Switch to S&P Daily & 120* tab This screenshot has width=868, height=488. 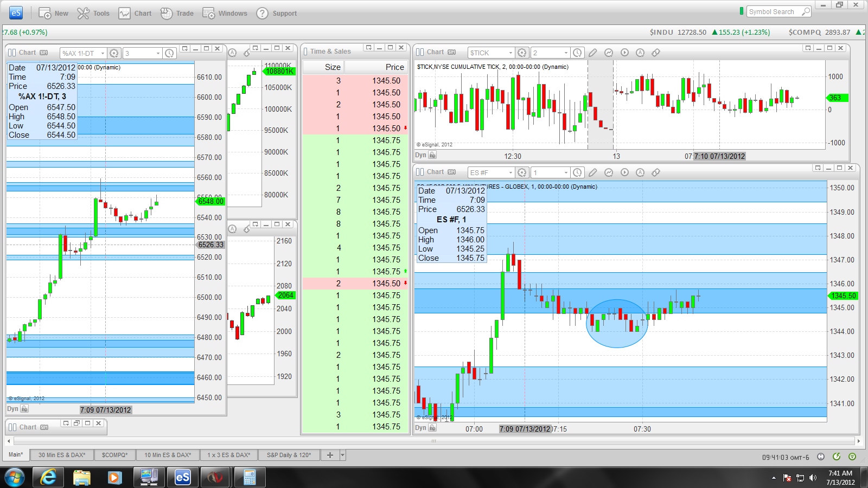(289, 455)
